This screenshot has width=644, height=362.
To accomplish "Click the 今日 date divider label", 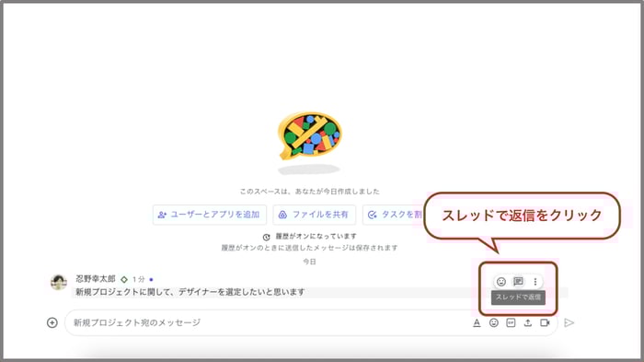I will coord(309,262).
